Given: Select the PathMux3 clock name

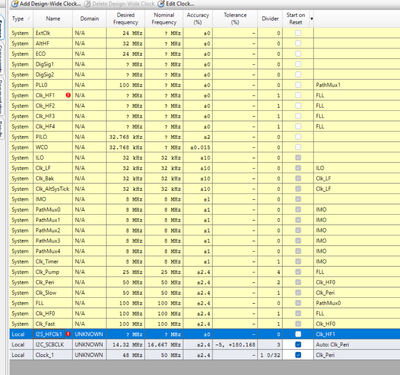Looking at the screenshot, I should [48, 241].
